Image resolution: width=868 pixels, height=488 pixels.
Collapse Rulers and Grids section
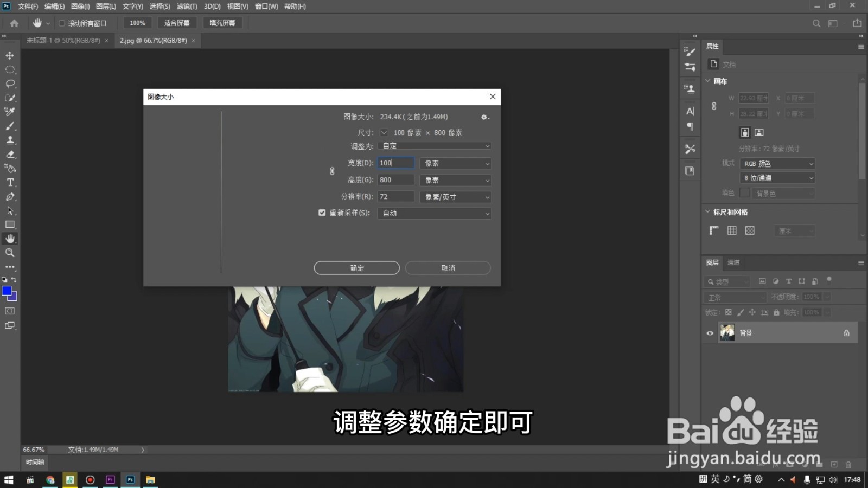coord(707,212)
